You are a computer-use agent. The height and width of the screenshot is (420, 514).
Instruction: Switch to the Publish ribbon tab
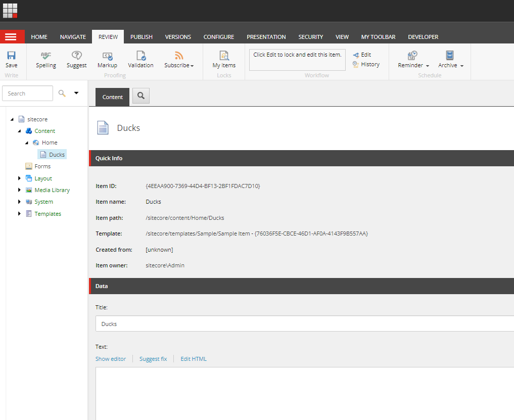click(142, 37)
